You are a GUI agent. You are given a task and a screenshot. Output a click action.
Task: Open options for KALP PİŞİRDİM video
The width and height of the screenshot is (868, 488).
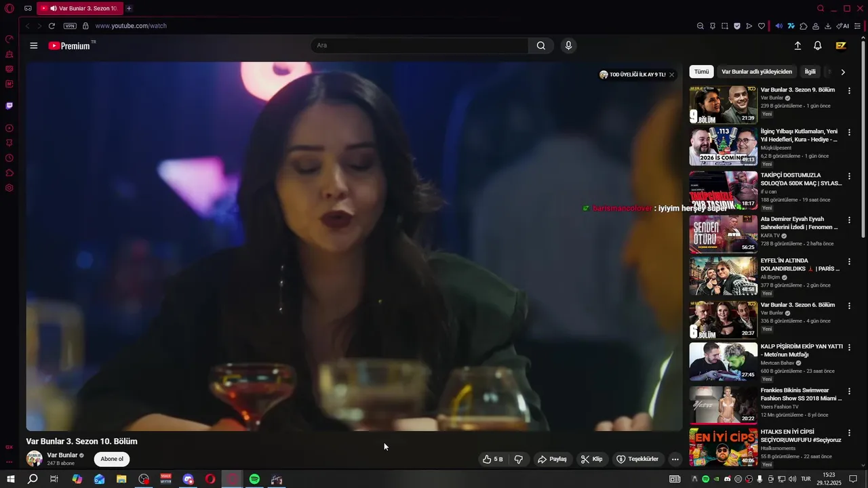(849, 348)
